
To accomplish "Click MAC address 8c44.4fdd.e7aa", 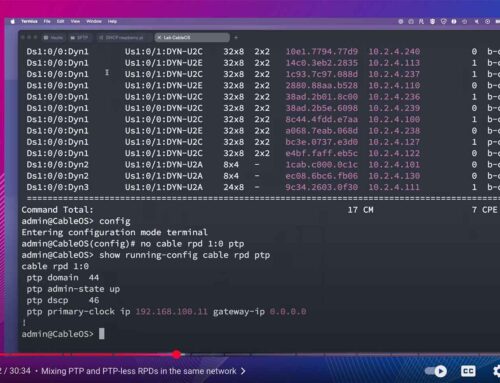I will [322, 119].
